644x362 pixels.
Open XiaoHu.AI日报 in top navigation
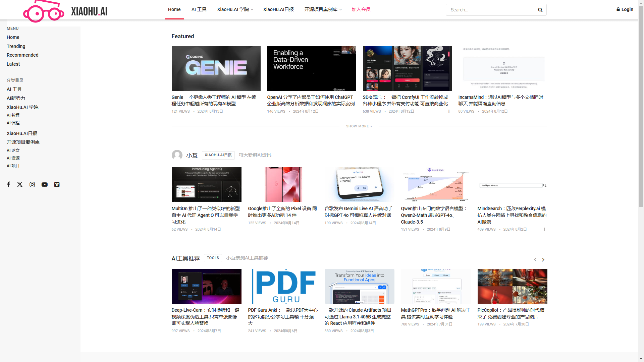tap(278, 9)
